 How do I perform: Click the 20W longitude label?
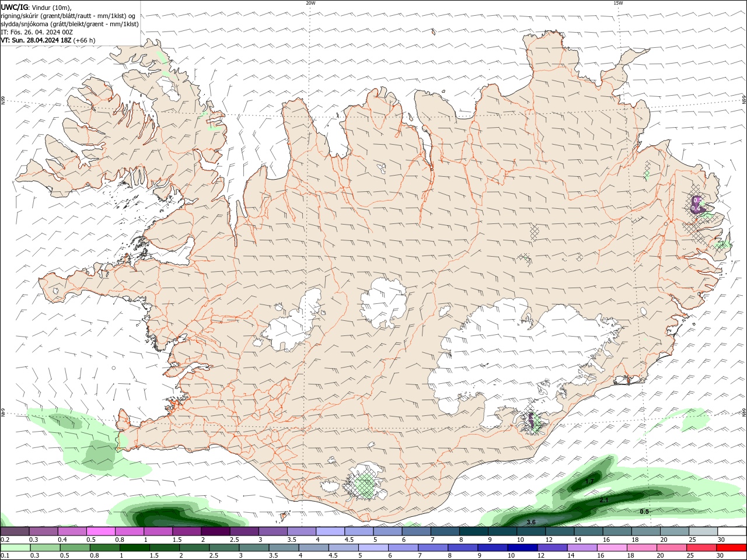(x=310, y=3)
